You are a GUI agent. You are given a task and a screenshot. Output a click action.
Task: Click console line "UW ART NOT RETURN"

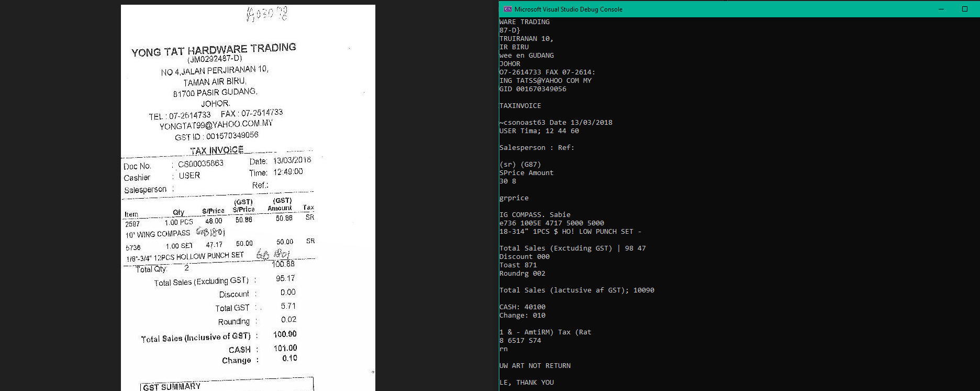[535, 366]
